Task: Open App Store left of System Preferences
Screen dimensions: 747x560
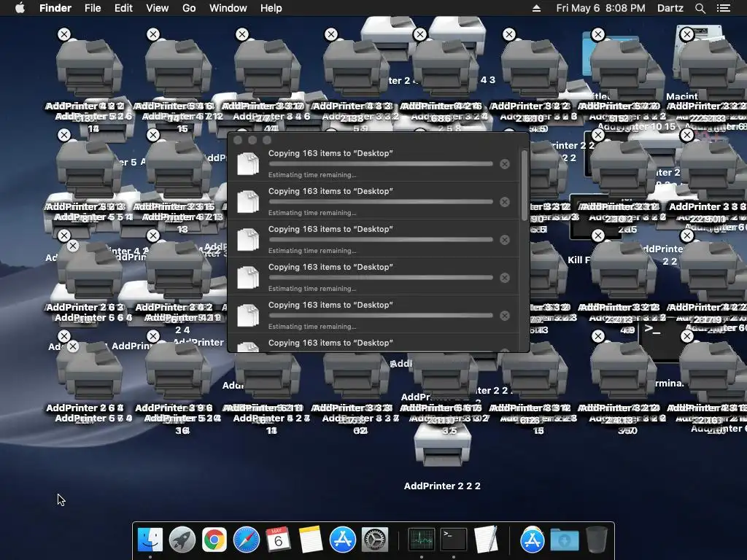Action: pyautogui.click(x=343, y=540)
